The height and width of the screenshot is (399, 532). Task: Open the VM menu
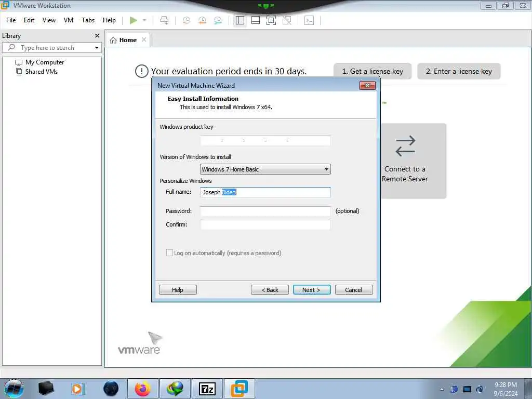point(69,20)
